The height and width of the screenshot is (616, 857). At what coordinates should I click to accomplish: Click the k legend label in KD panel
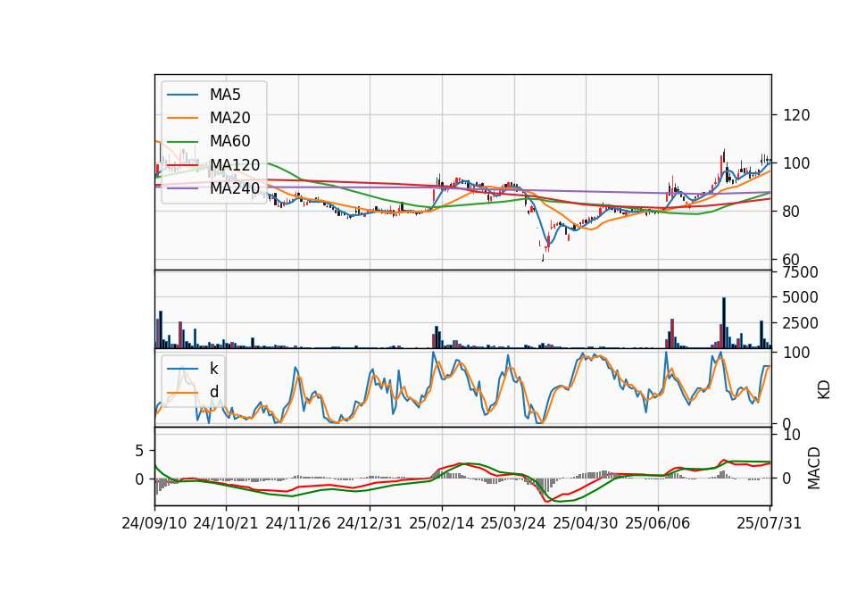[213, 369]
